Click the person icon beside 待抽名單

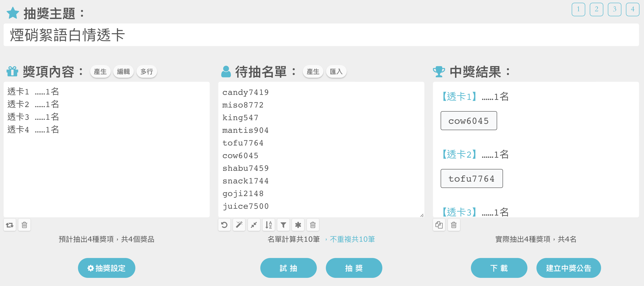[226, 71]
